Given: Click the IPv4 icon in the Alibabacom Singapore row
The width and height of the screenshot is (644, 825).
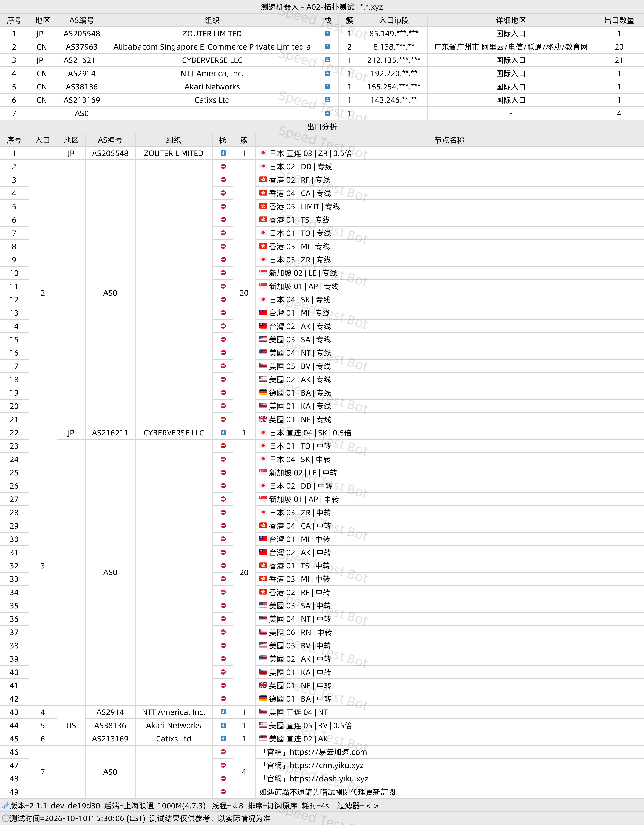Looking at the screenshot, I should (x=328, y=47).
